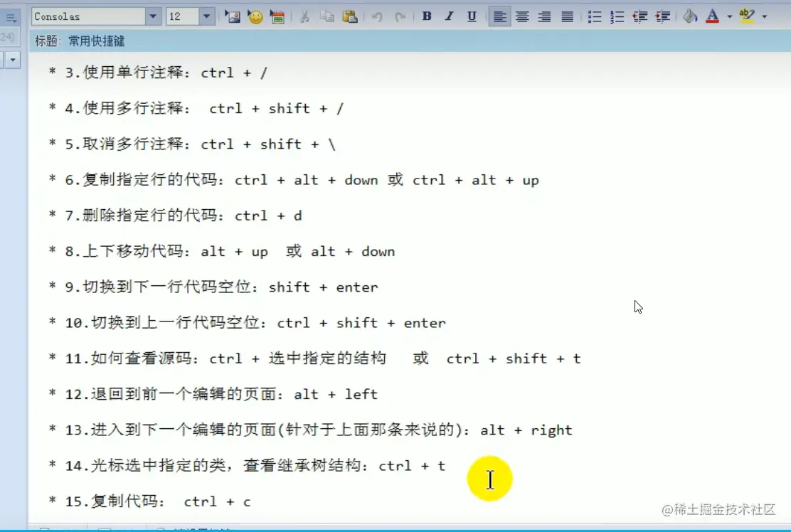This screenshot has width=791, height=532.
Task: Click text line 3.使用单行注释
Action: [x=157, y=73]
